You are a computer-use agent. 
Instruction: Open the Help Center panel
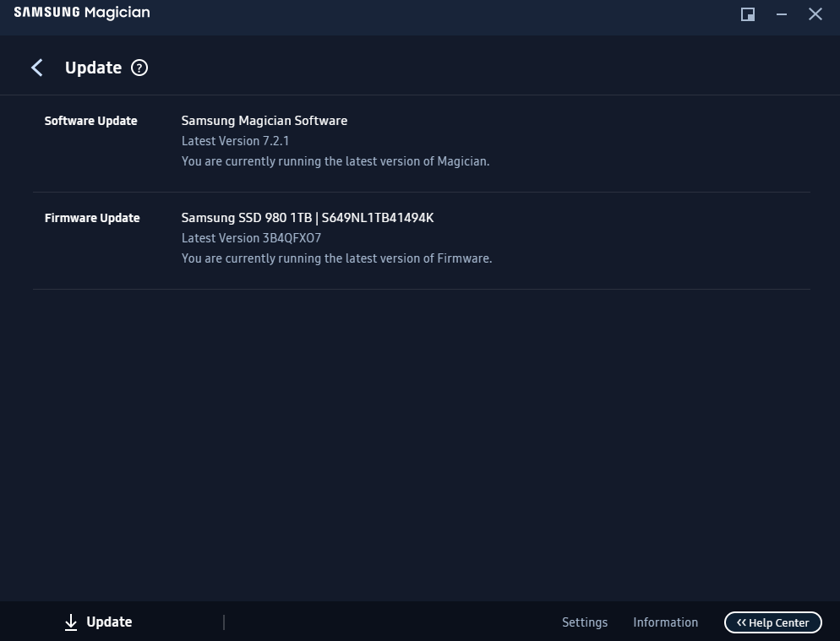click(x=772, y=622)
